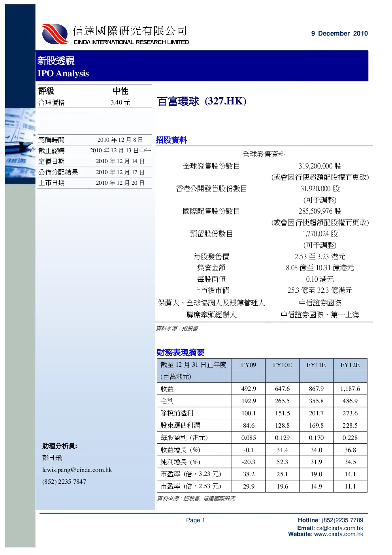Click the cs@cinda.com.hk email address

(x=340, y=528)
